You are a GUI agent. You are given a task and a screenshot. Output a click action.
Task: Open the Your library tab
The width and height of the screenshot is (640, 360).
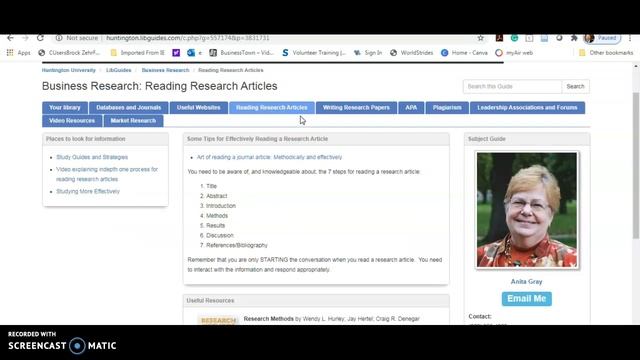pyautogui.click(x=64, y=108)
